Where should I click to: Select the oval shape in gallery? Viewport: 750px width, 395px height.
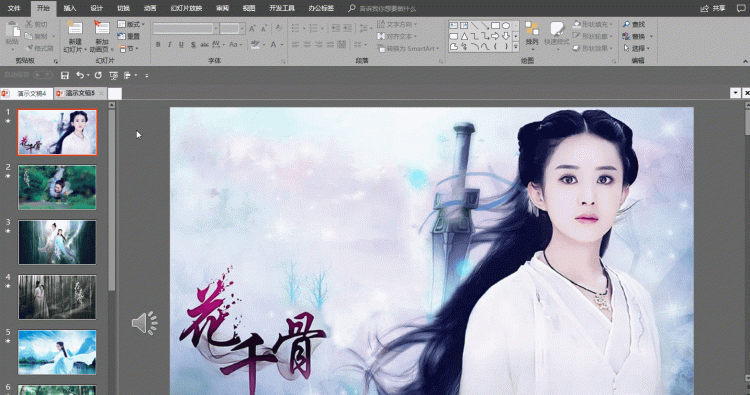click(x=506, y=25)
